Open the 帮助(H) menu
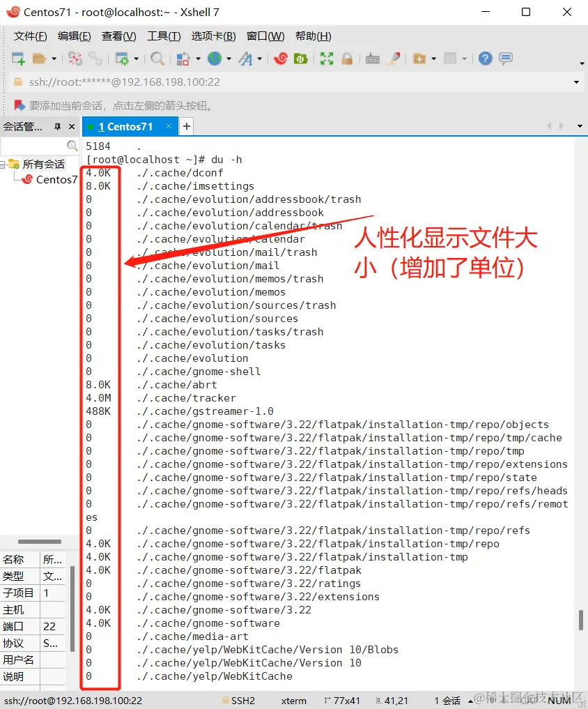 [314, 36]
